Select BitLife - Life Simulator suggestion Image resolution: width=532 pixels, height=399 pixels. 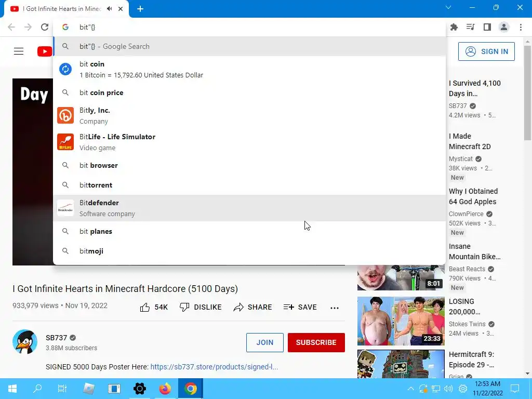pyautogui.click(x=249, y=142)
